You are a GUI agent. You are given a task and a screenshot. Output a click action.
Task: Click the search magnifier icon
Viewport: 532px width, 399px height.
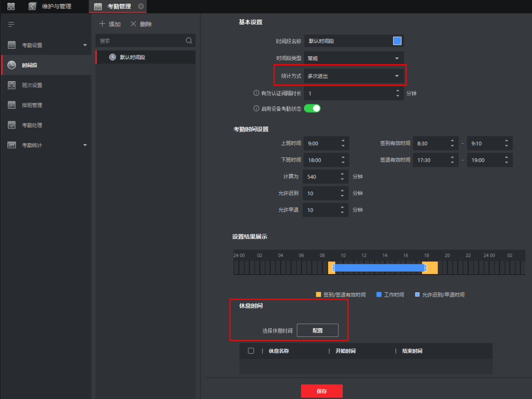[x=189, y=41]
